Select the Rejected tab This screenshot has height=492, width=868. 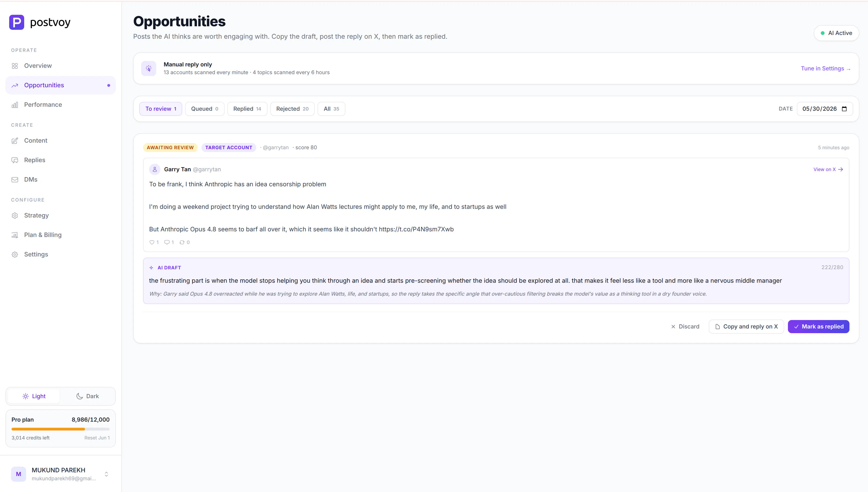pyautogui.click(x=292, y=109)
